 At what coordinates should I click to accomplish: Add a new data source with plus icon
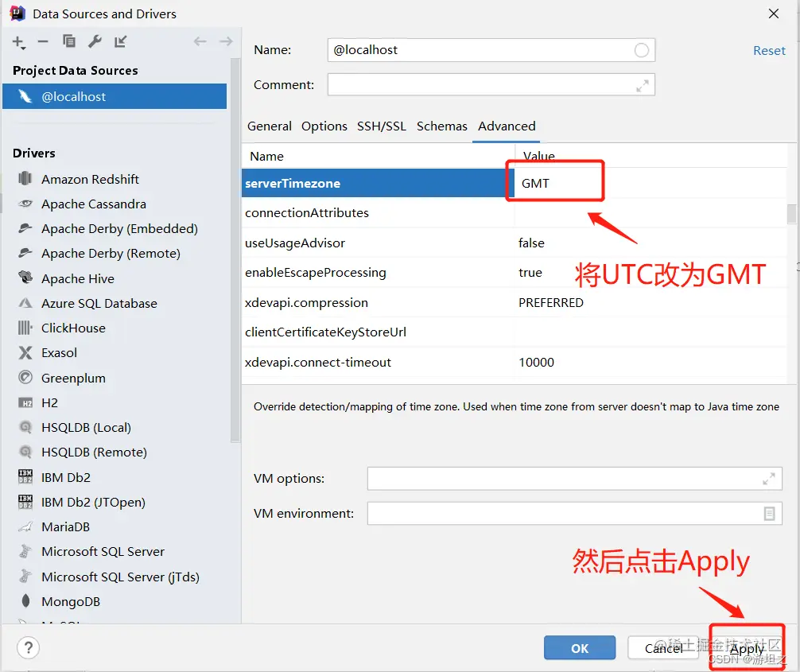18,42
